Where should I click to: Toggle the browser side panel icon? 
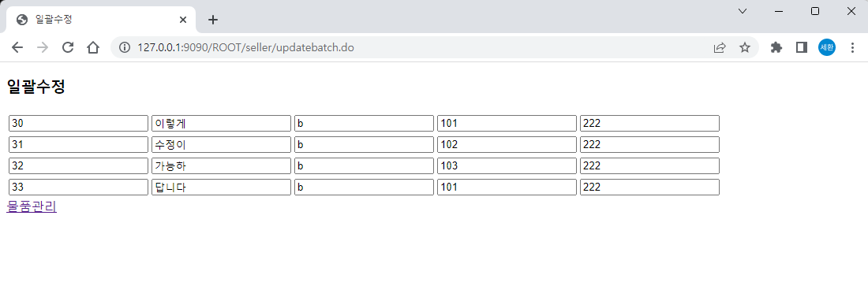point(802,47)
